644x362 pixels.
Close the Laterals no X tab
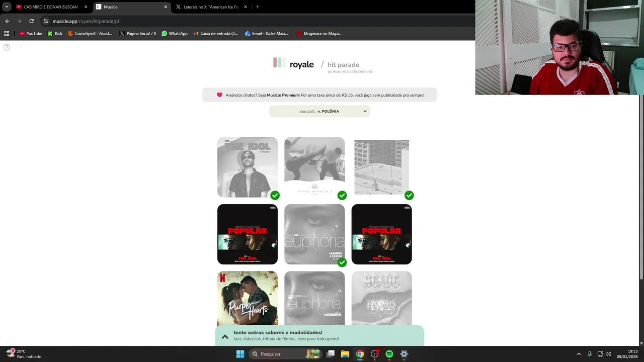(x=246, y=7)
